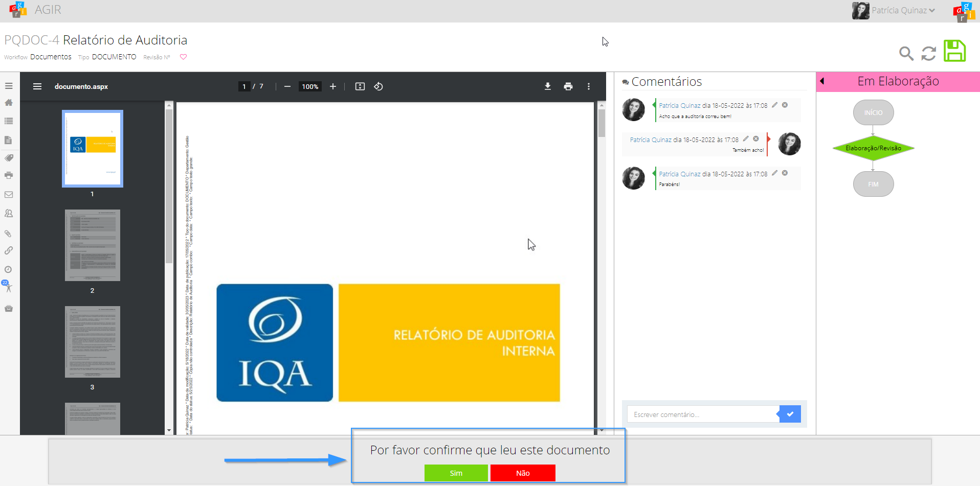Click the FIM workflow node
Viewport: 980px width, 486px height.
click(x=873, y=184)
